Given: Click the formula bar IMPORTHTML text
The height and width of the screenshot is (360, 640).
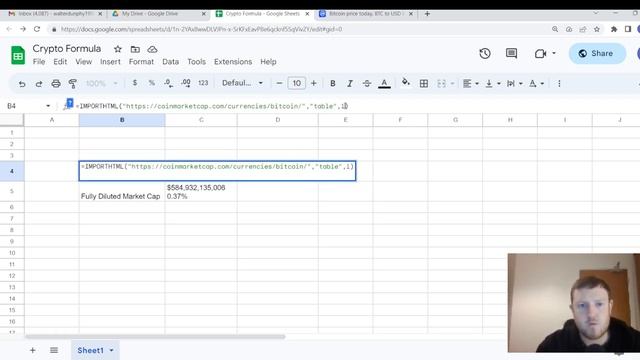Looking at the screenshot, I should pos(212,106).
